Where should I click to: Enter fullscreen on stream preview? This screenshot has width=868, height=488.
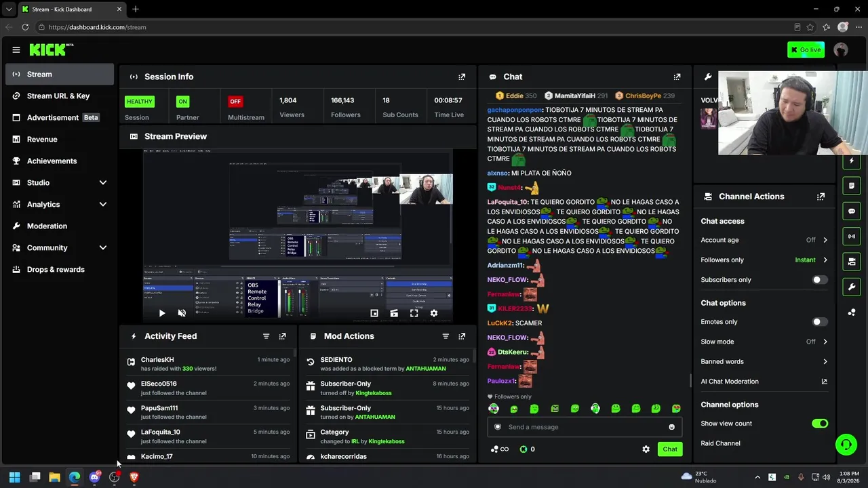[414, 313]
